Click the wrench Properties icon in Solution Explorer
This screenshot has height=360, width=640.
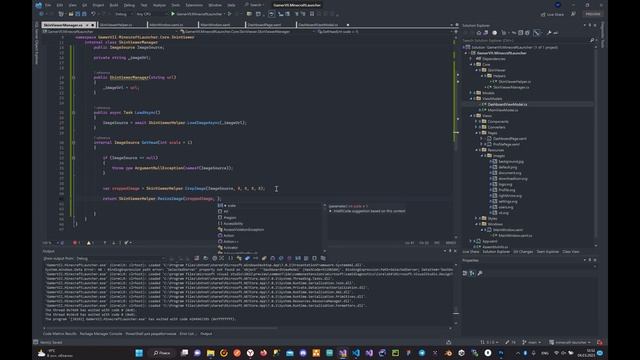tap(549, 33)
